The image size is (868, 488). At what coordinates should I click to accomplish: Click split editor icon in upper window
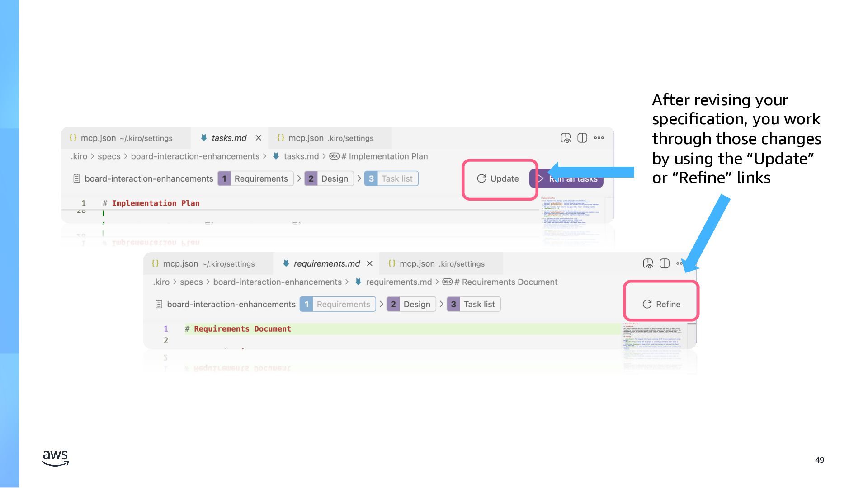582,138
